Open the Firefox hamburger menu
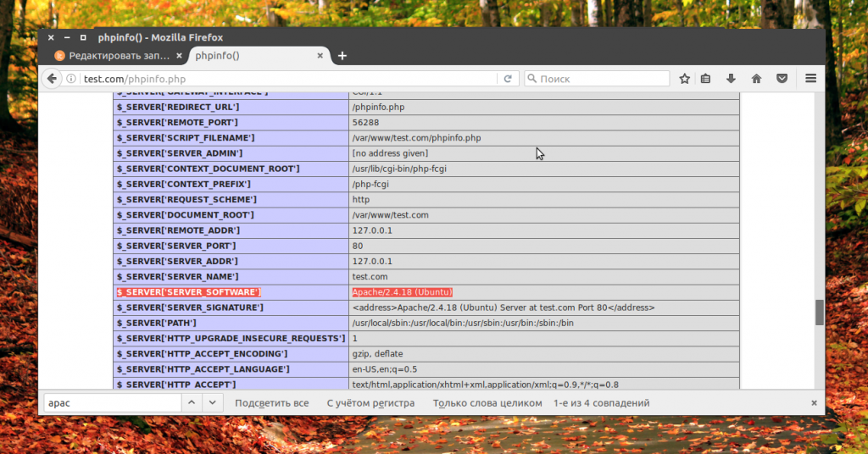Screen dimensions: 868x454 [x=810, y=79]
